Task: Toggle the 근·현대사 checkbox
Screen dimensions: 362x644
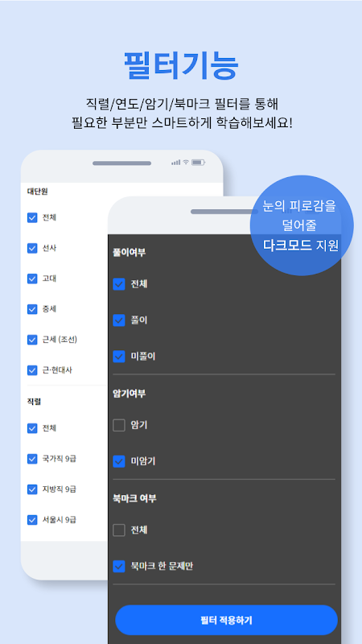Action: click(x=32, y=370)
